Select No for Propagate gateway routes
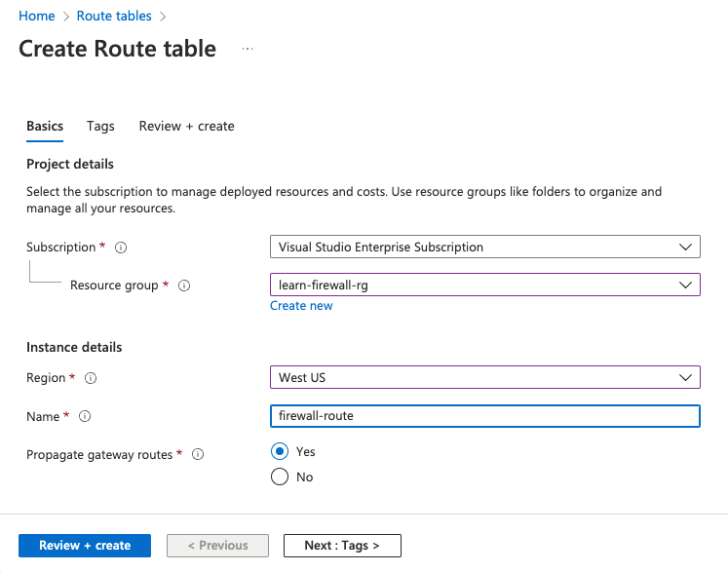728x572 pixels. tap(280, 477)
